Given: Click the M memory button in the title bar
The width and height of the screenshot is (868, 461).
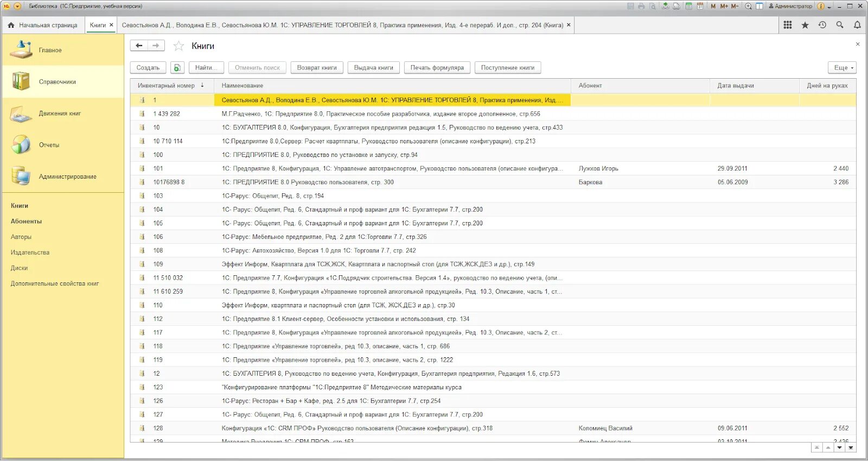Looking at the screenshot, I should tap(713, 6).
